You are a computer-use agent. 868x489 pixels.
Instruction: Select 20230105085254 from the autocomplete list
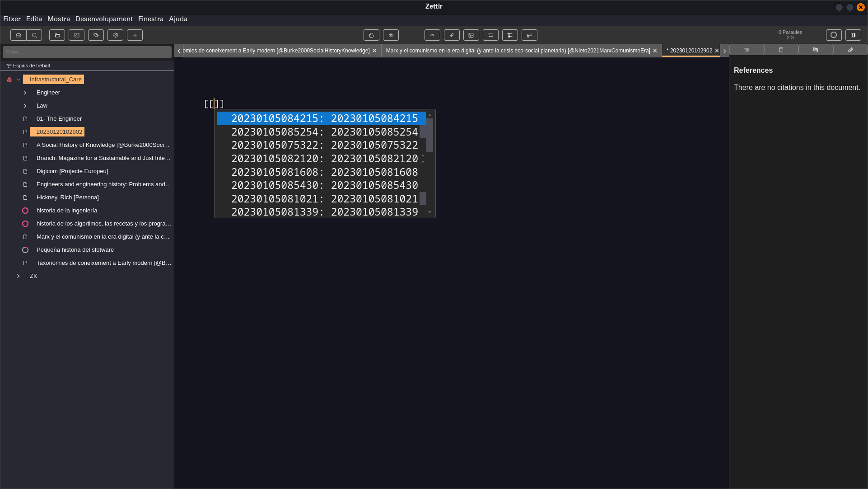pyautogui.click(x=324, y=132)
